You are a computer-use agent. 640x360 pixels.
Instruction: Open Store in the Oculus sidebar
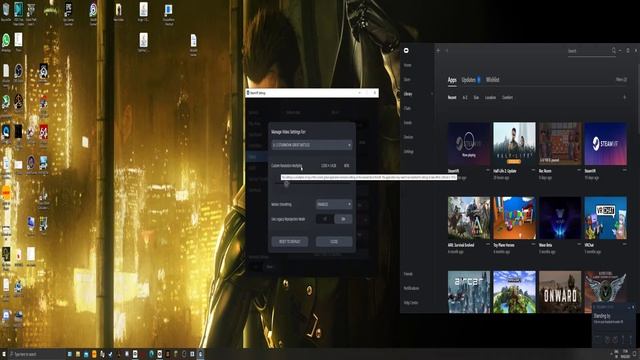407,80
